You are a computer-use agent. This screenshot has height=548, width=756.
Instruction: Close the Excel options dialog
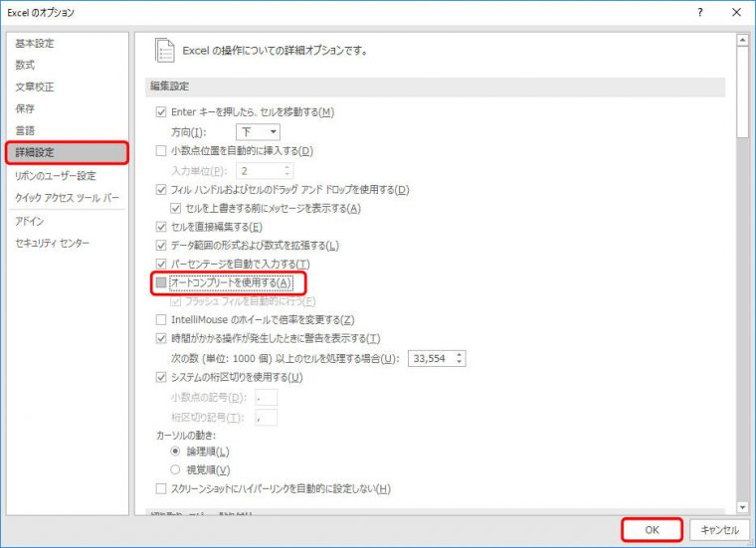point(736,13)
